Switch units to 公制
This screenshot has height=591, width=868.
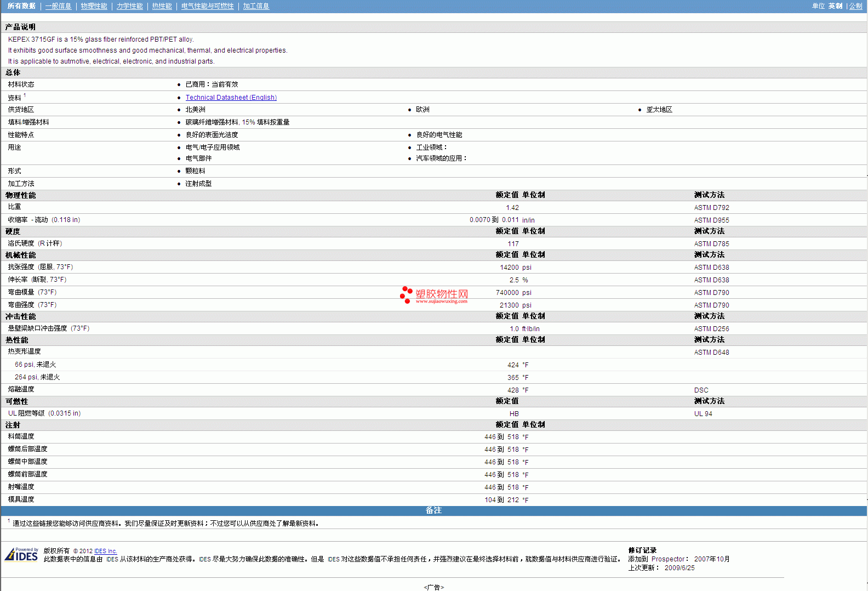855,6
